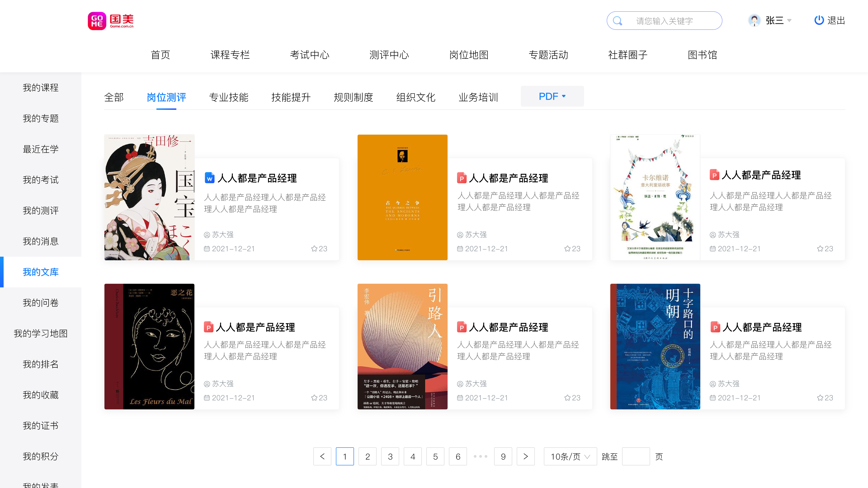Image resolution: width=868 pixels, height=488 pixels.
Task: Go to page 2
Action: click(368, 456)
